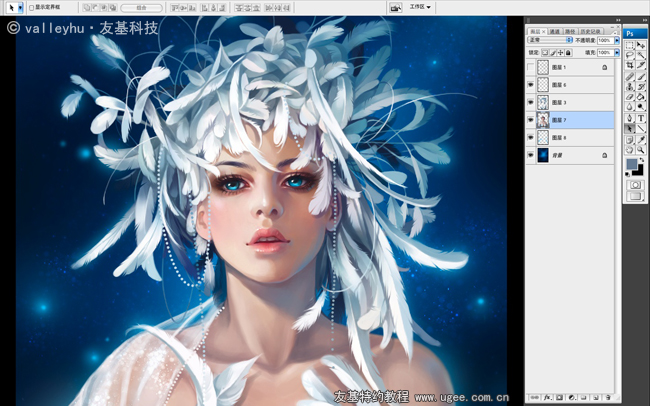Select the Notes tool
The width and height of the screenshot is (650, 406).
click(630, 140)
